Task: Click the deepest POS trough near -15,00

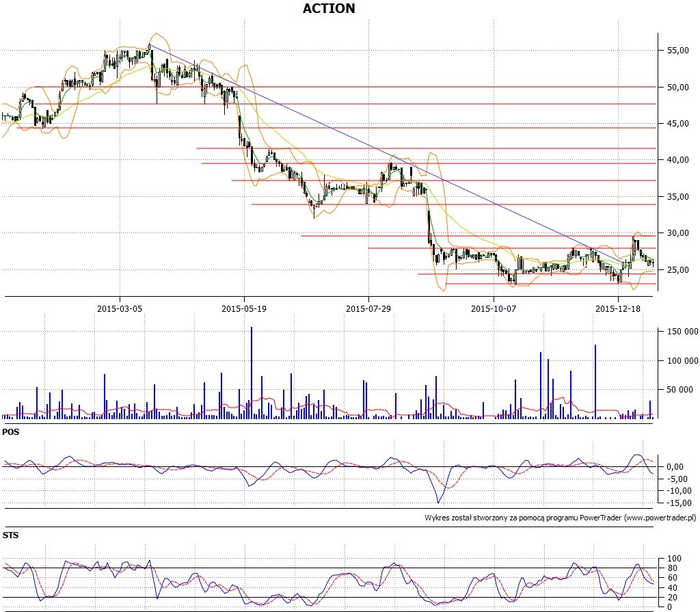Action: click(x=438, y=502)
